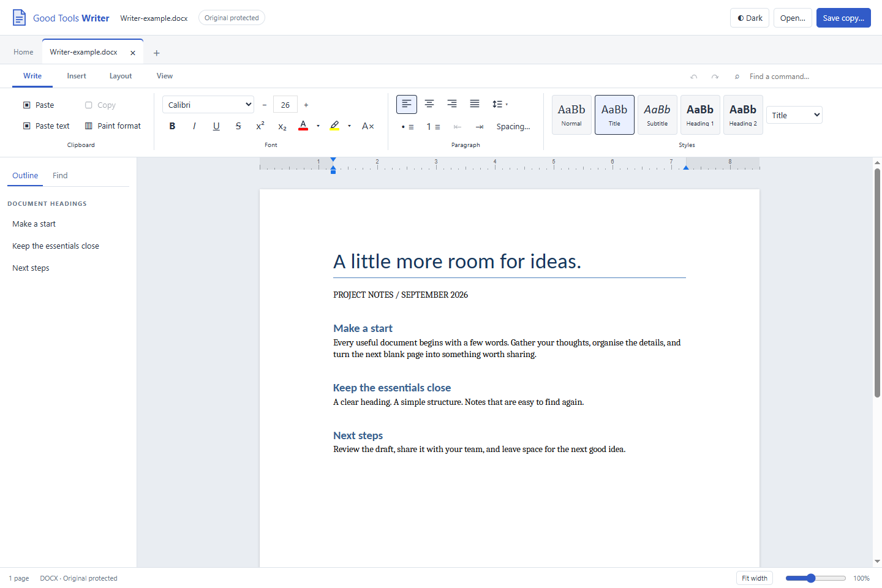Click the zoom slider in status bar

click(x=816, y=578)
